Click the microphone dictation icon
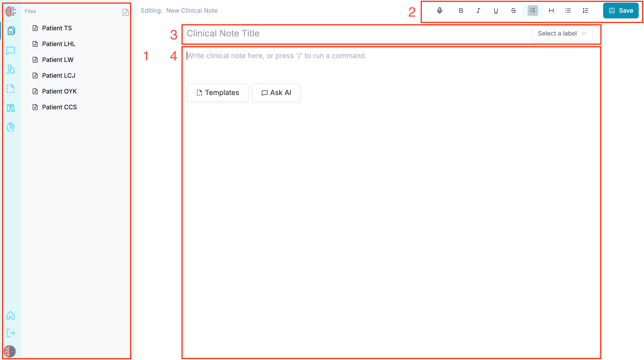Screen dimensions: 644x360 pyautogui.click(x=440, y=11)
